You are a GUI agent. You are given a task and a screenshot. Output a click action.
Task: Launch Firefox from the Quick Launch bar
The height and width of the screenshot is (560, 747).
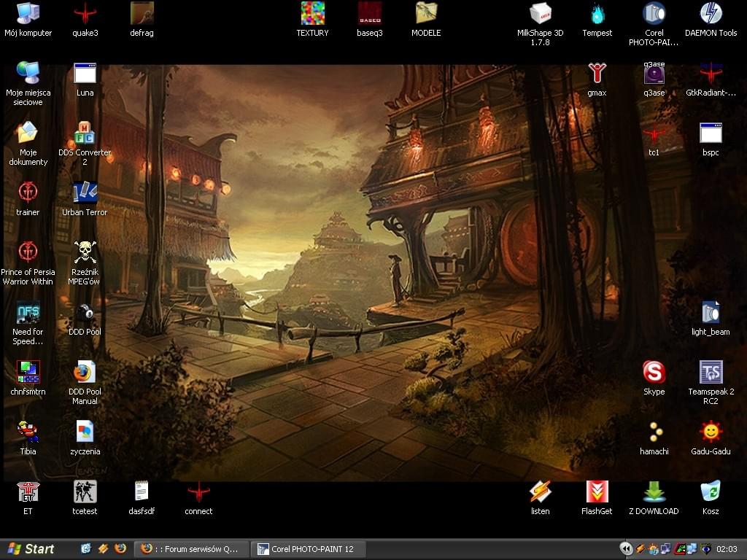point(120,548)
